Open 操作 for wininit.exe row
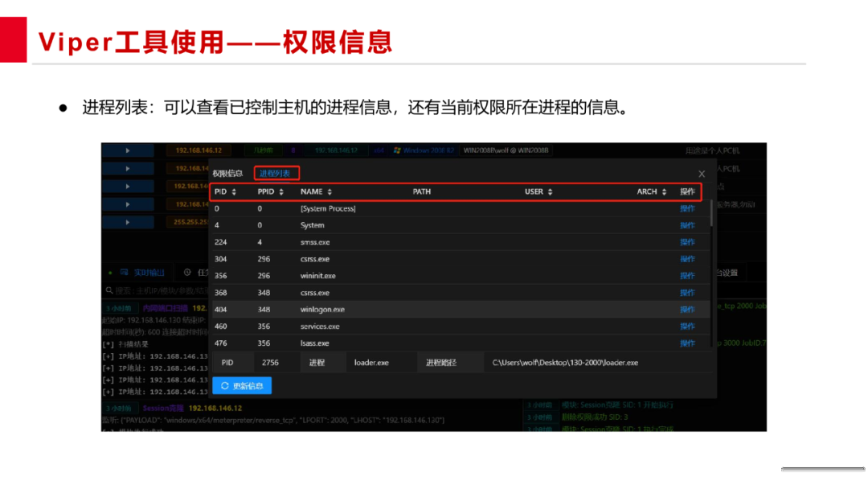 [x=687, y=276]
